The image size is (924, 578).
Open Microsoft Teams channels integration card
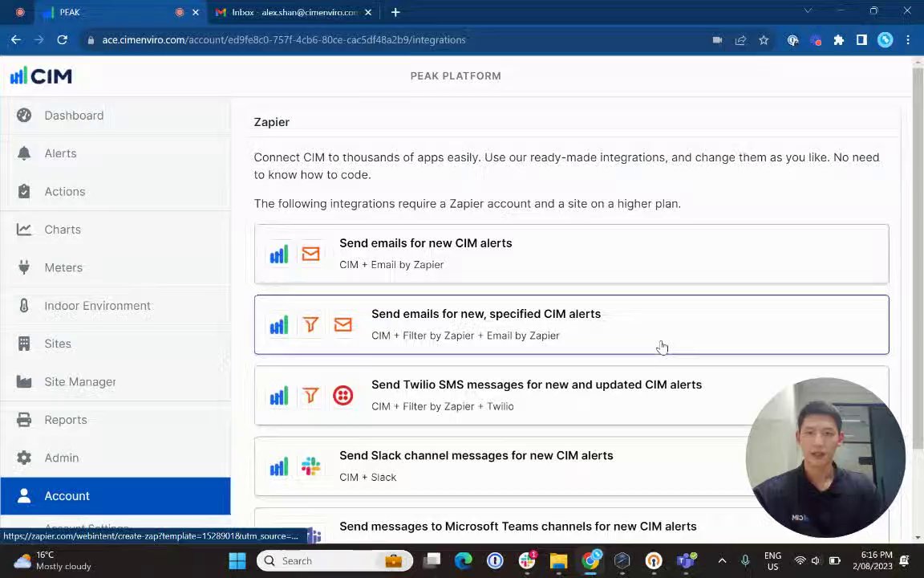click(x=572, y=526)
